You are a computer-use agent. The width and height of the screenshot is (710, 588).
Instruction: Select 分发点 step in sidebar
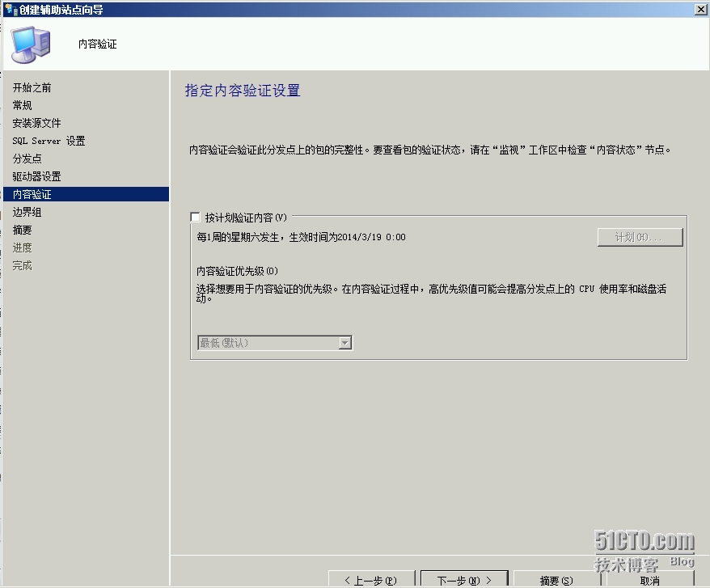pyautogui.click(x=27, y=159)
